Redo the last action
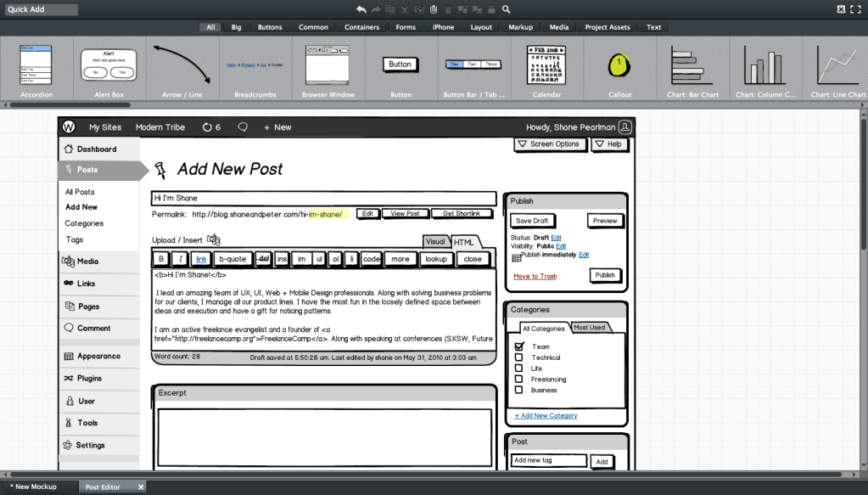 376,8
